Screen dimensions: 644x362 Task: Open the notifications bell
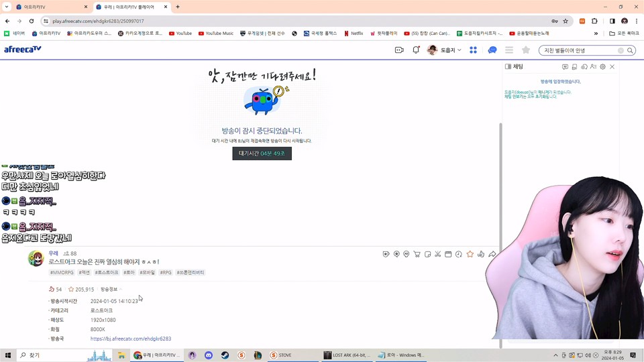tap(416, 50)
